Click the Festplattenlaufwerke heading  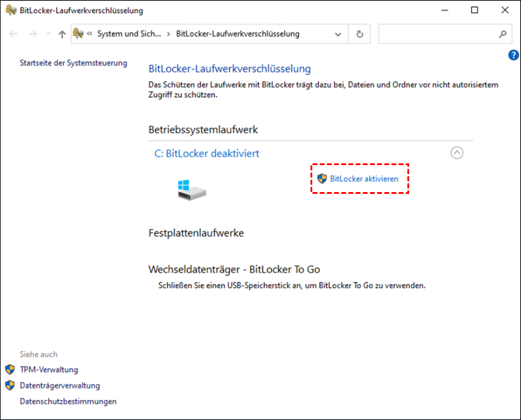[196, 233]
